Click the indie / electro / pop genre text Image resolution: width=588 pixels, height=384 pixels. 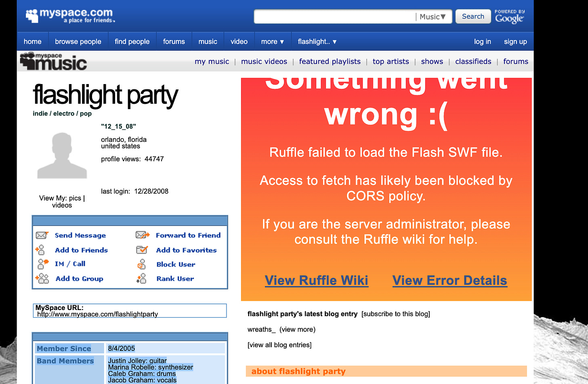tap(62, 114)
